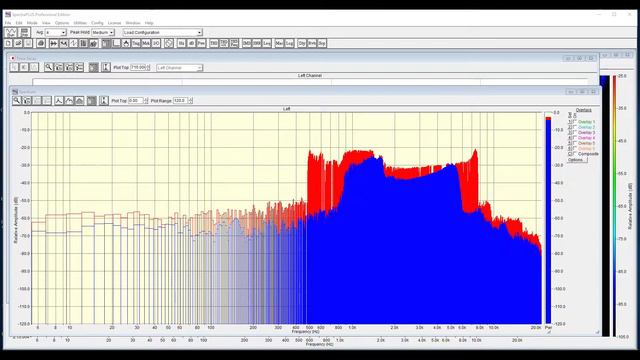Open the Config menu

point(97,23)
